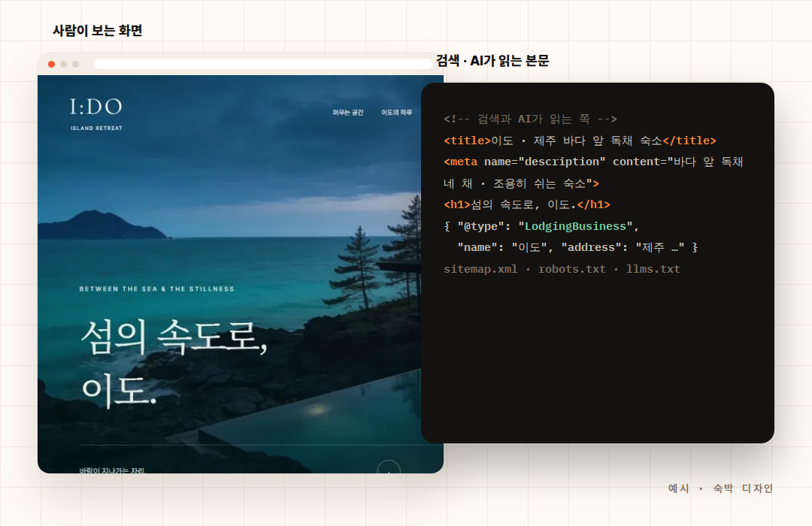Click the hero headline '섬의 속도로, 이도.'

pos(174,363)
